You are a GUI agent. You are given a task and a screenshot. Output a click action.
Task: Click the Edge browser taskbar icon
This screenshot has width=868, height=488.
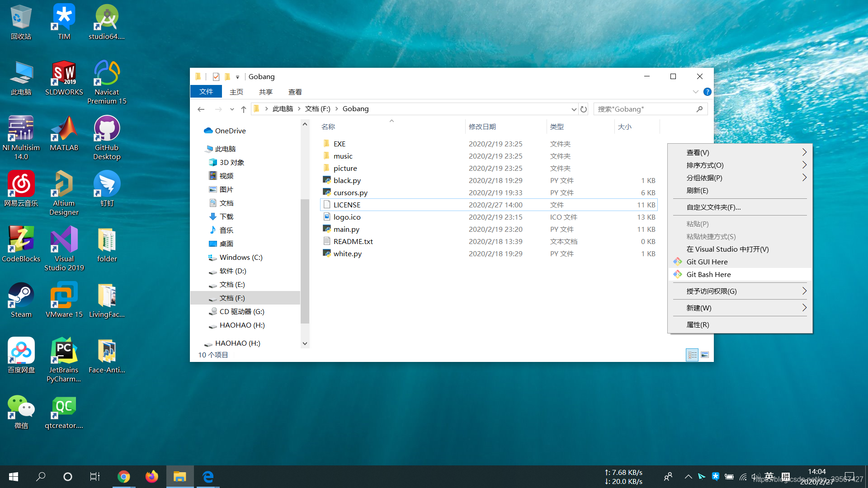click(x=208, y=477)
